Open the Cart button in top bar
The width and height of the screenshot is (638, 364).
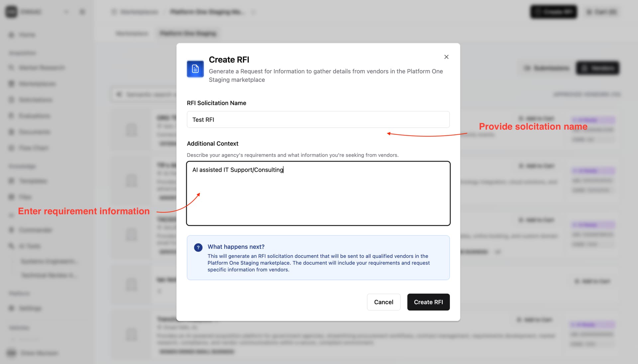(601, 12)
